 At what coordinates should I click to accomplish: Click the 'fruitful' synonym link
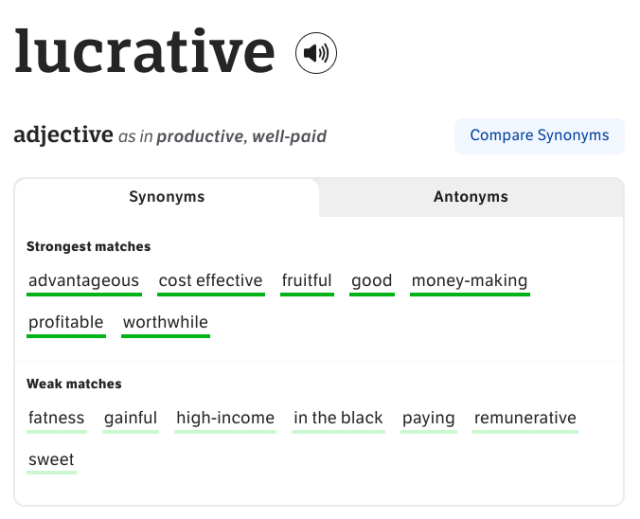307,282
